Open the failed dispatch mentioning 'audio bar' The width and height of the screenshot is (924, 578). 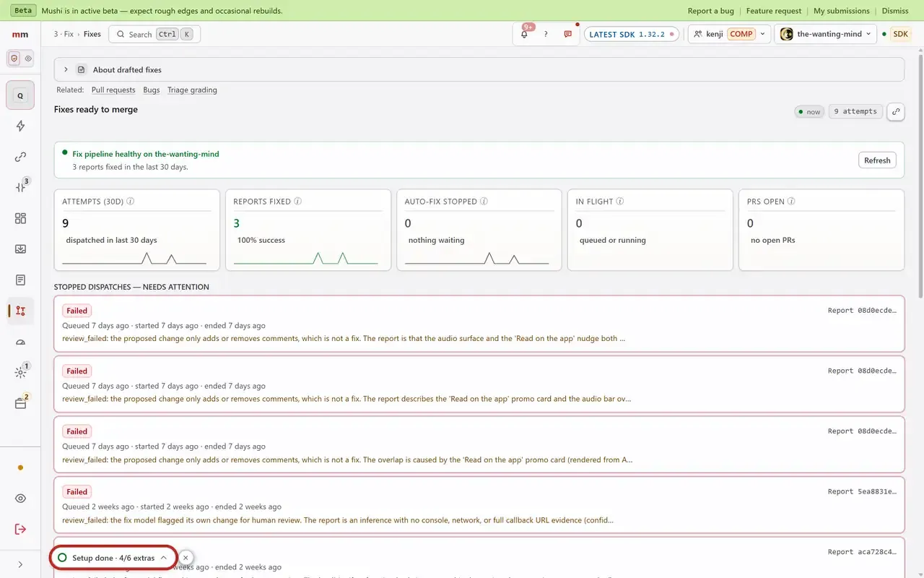tap(479, 384)
